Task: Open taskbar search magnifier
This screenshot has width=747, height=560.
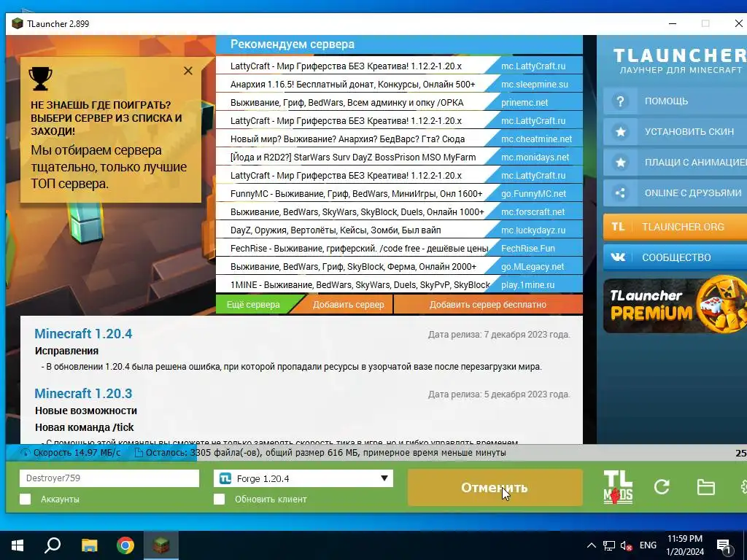Action: click(53, 545)
